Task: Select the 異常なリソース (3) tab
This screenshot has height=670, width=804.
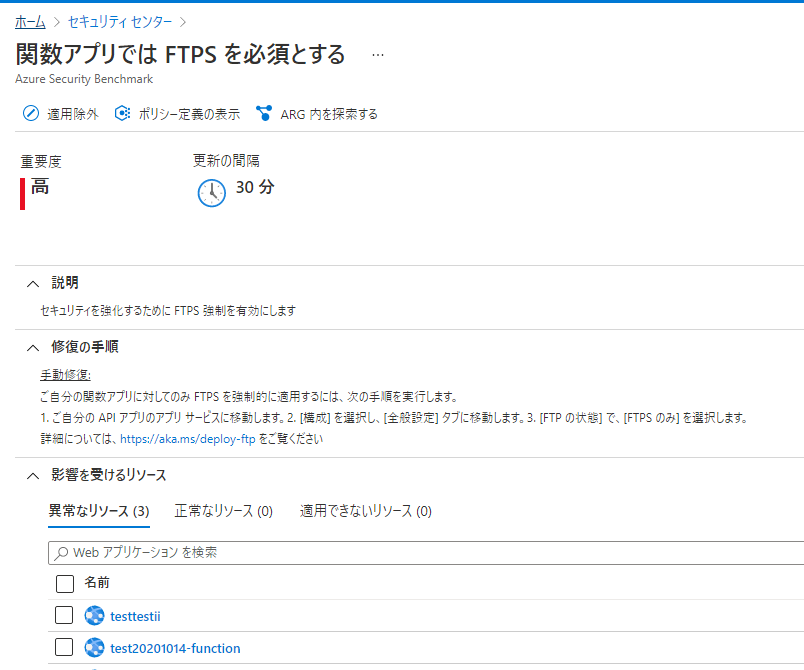Action: coord(99,511)
